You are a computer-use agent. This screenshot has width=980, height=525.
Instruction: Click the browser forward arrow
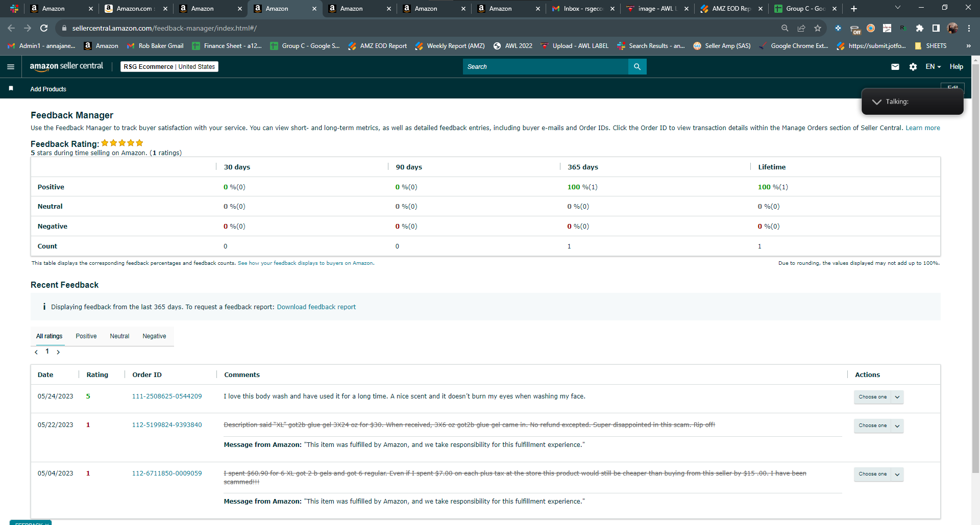[x=28, y=29]
